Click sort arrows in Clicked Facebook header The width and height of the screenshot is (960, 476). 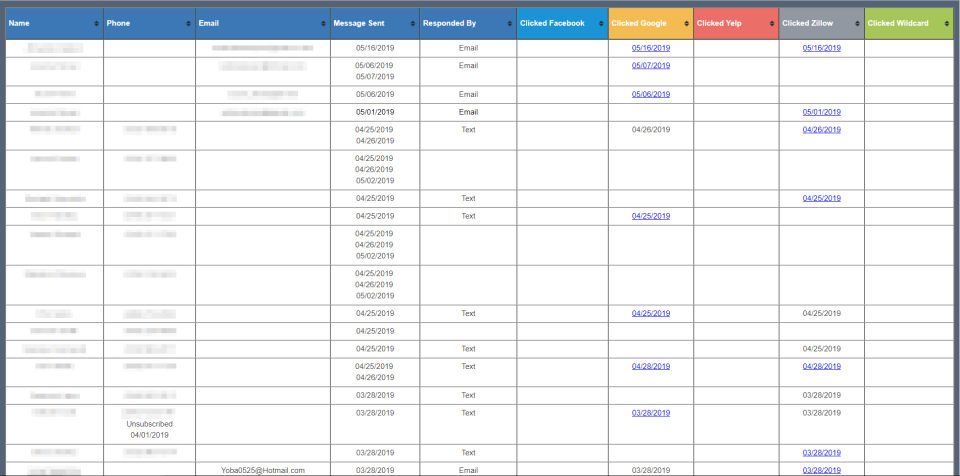point(602,24)
